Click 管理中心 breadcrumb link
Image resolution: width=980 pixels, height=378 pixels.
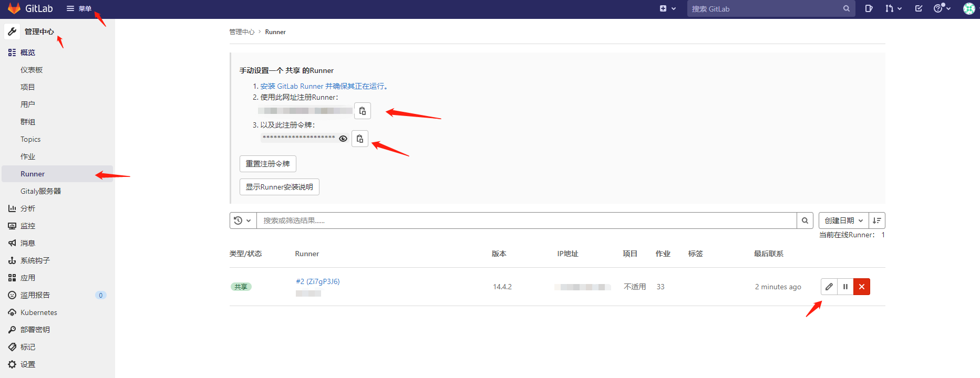pyautogui.click(x=242, y=32)
